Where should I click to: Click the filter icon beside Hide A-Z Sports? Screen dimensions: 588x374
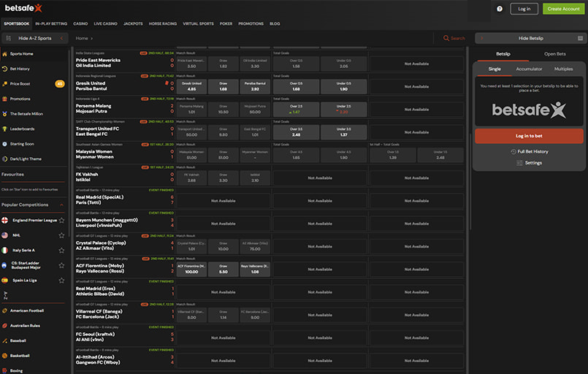(x=9, y=38)
